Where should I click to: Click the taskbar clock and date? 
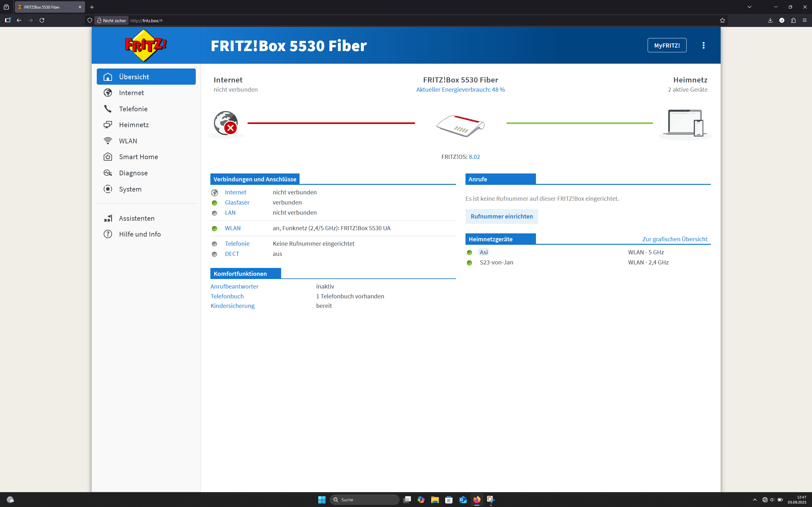[797, 500]
